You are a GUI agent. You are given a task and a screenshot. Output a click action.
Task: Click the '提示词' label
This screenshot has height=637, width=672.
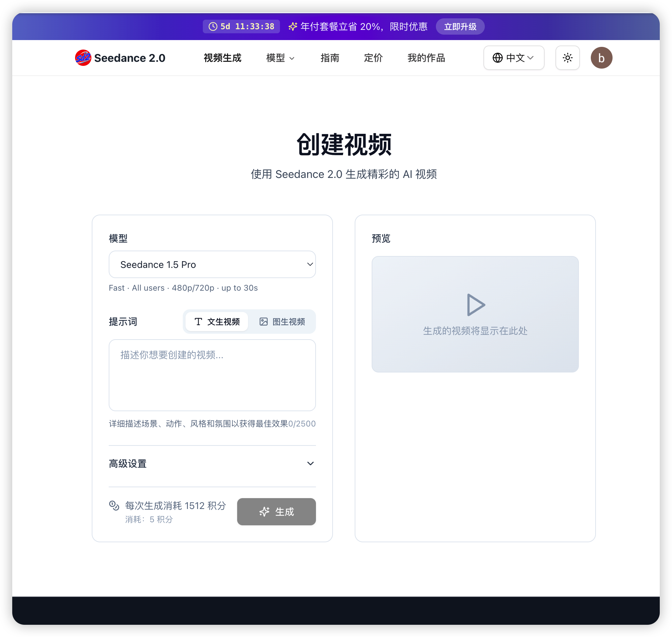(123, 322)
